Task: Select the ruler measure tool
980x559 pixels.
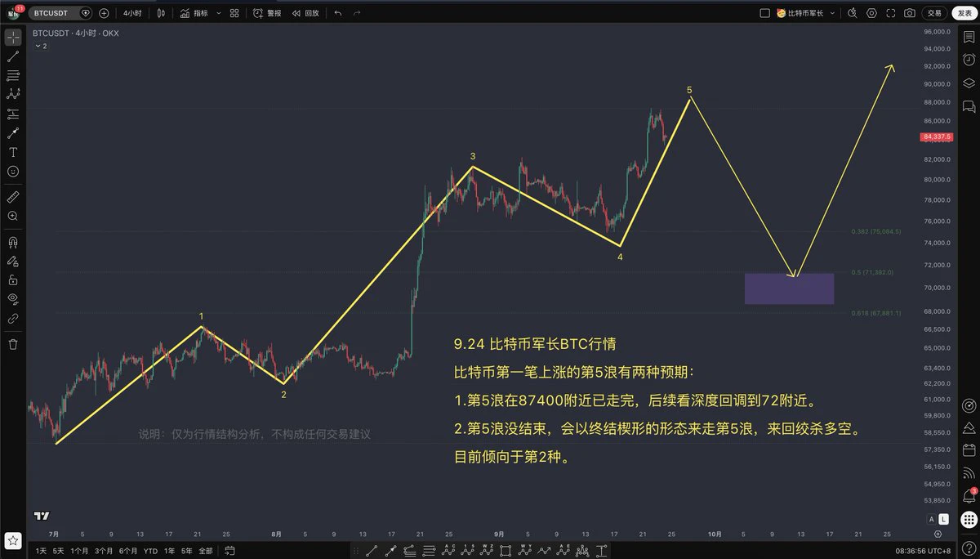Action: coord(13,197)
